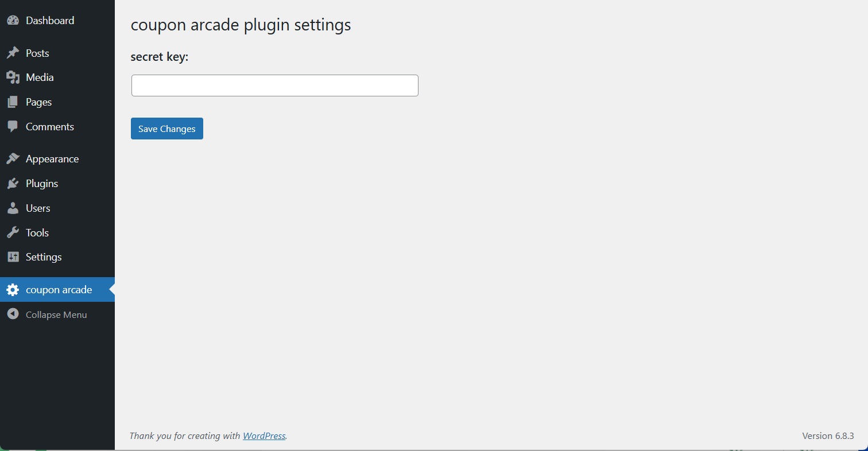Go to the Plugins menu
Screen dimensions: 868x451
pyautogui.click(x=42, y=184)
